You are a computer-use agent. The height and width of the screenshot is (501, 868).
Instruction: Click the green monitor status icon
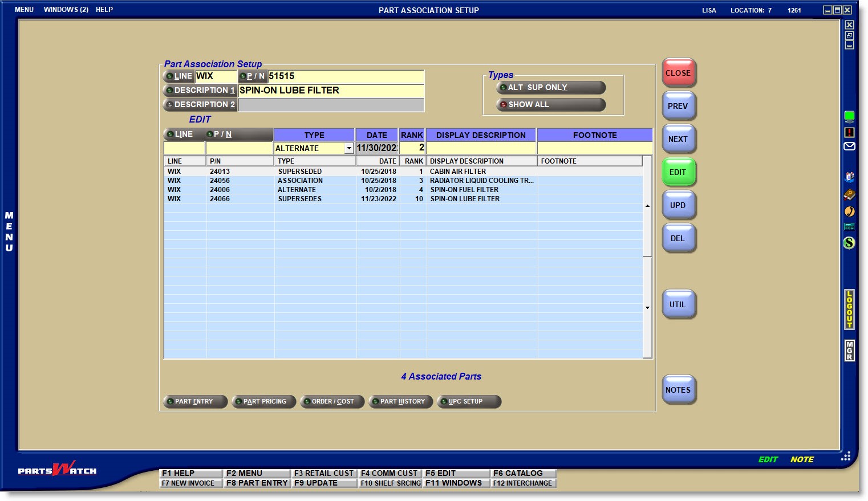click(x=849, y=116)
